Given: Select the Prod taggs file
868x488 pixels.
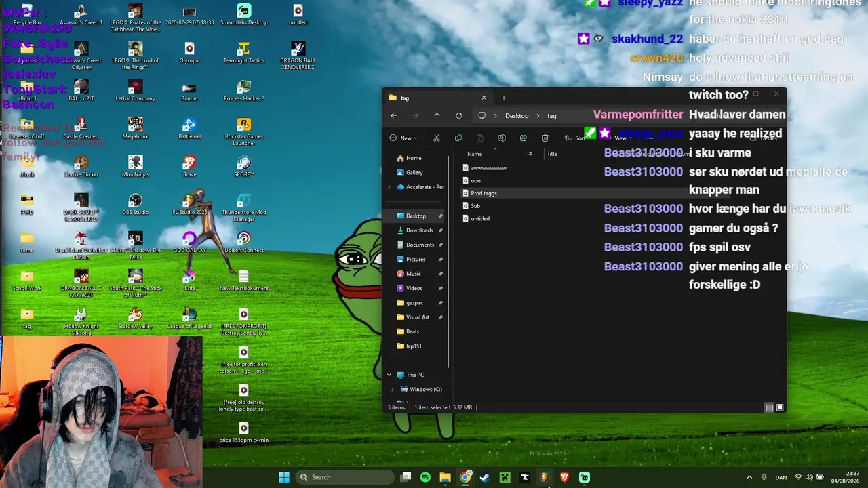Looking at the screenshot, I should click(x=484, y=193).
